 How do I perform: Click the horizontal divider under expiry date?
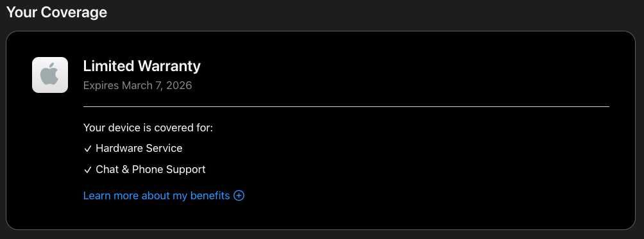click(346, 106)
